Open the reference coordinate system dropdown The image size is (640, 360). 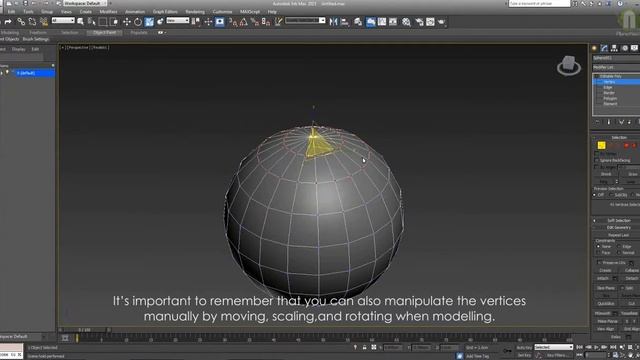click(178, 20)
